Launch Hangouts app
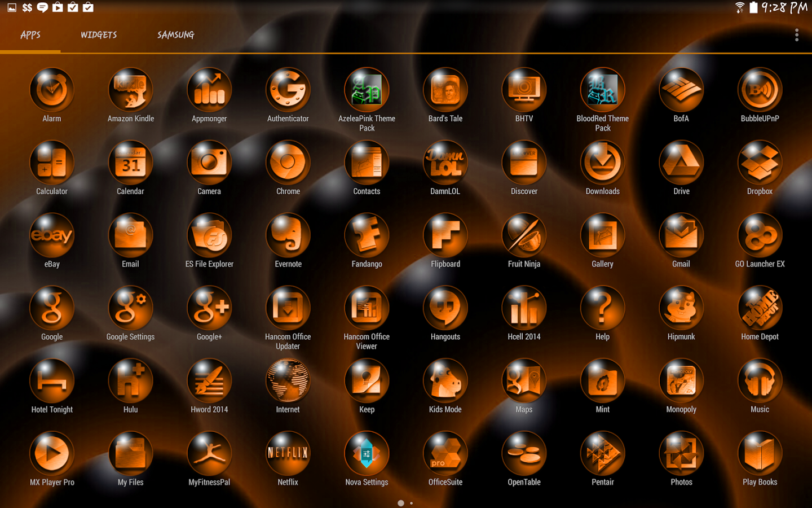Viewport: 812px width, 508px height. 445,308
